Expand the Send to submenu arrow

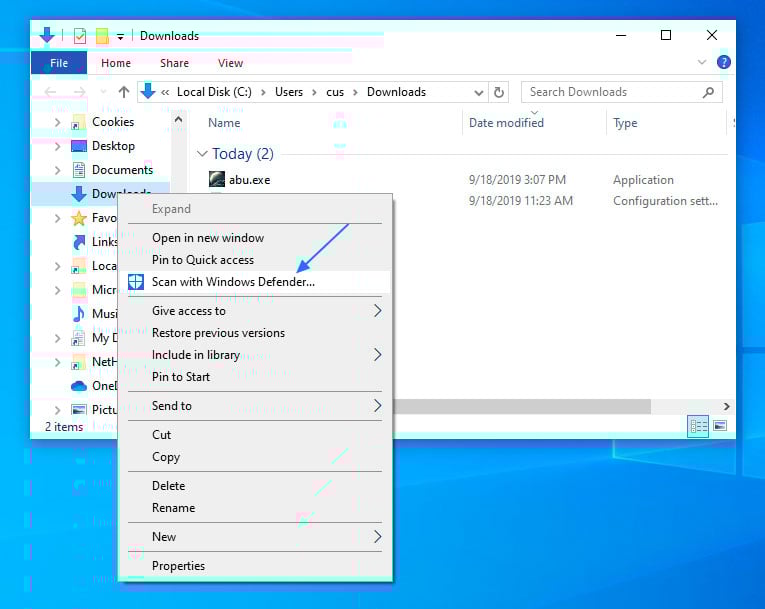pos(377,406)
